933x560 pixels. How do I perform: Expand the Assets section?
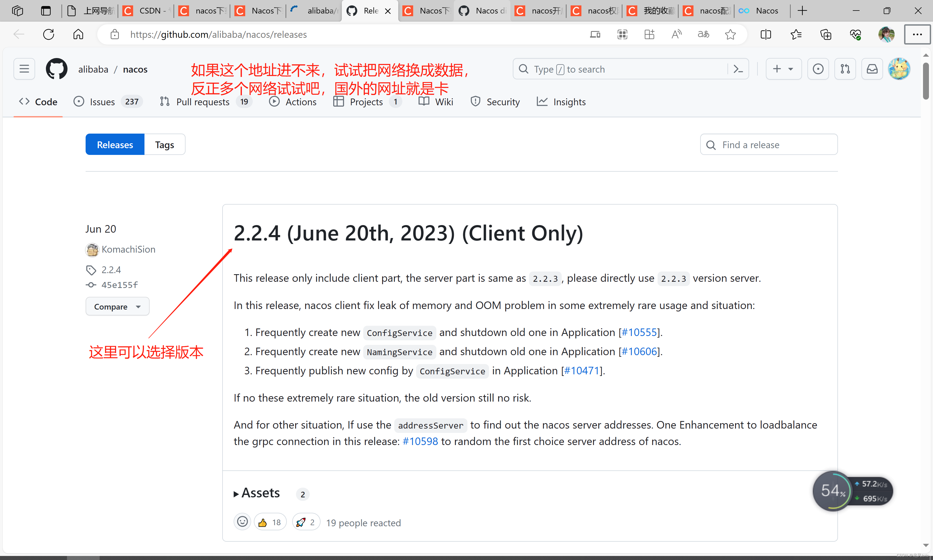(257, 493)
